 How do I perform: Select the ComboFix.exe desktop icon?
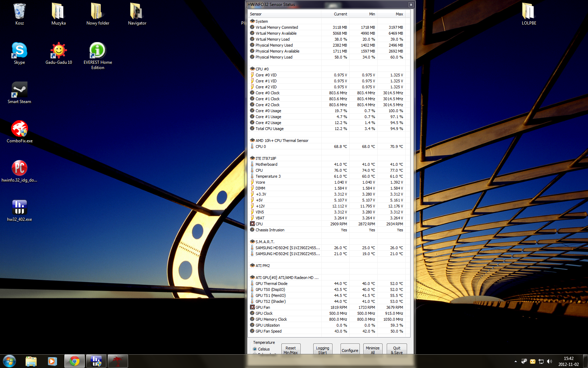pos(20,132)
